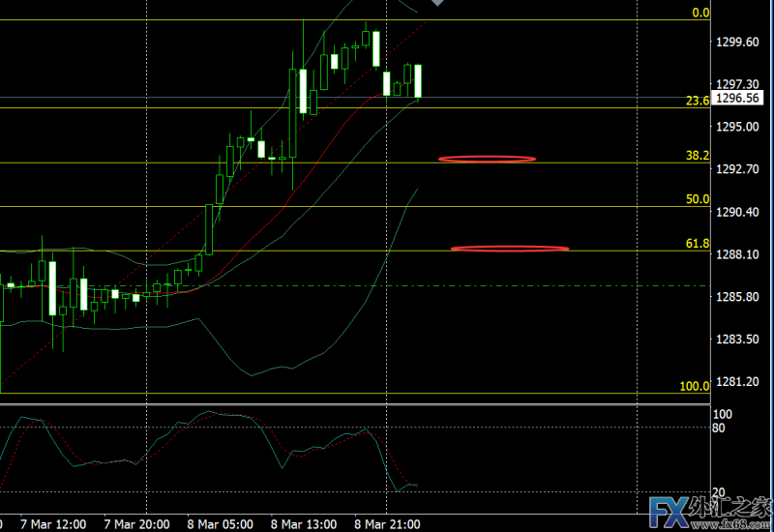The height and width of the screenshot is (532, 774).
Task: Click the oscillator 80 level label
Action: 721,428
